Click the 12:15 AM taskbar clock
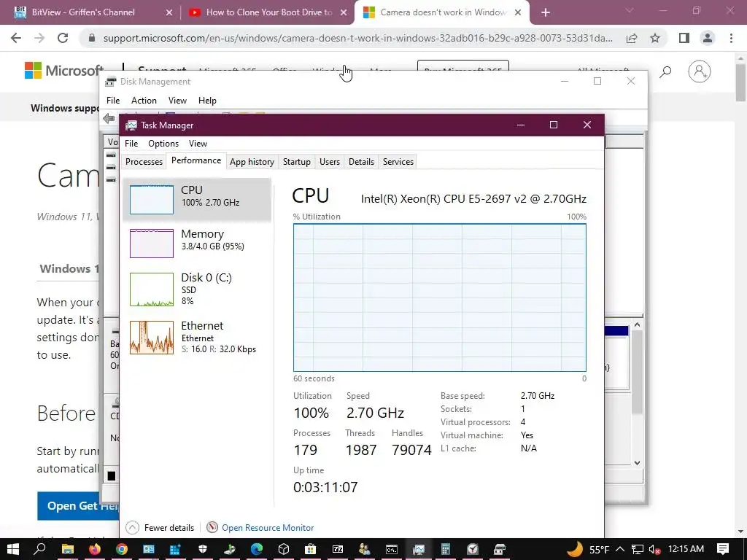This screenshot has width=747, height=560. (686, 549)
